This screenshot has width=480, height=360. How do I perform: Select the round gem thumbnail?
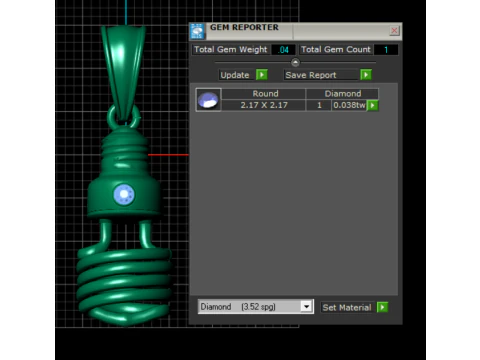[x=208, y=100]
